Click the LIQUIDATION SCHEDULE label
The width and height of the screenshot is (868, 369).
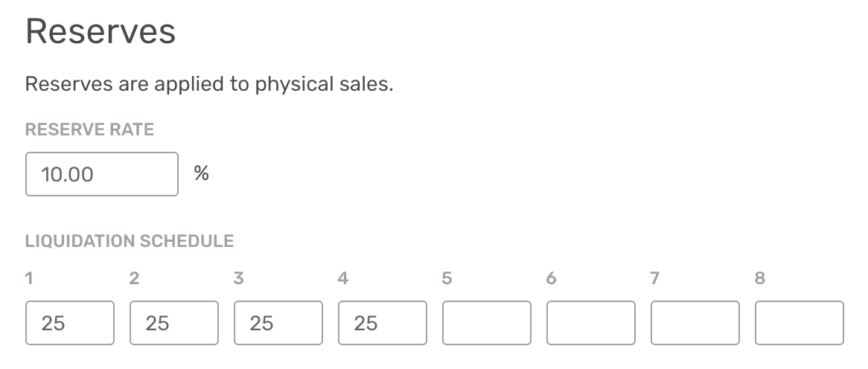click(x=130, y=241)
